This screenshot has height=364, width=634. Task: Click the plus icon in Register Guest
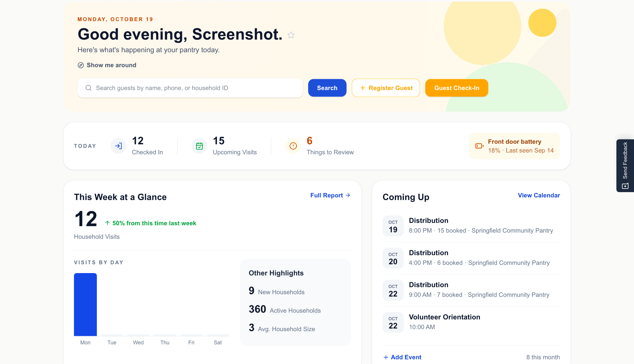tap(363, 88)
